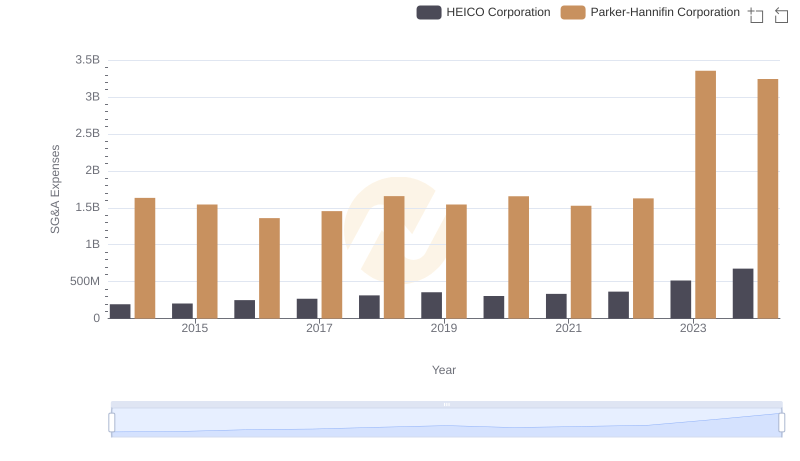800x461 pixels.
Task: Toggle Parker-Hannifin Corporation series in legend
Action: pyautogui.click(x=650, y=12)
